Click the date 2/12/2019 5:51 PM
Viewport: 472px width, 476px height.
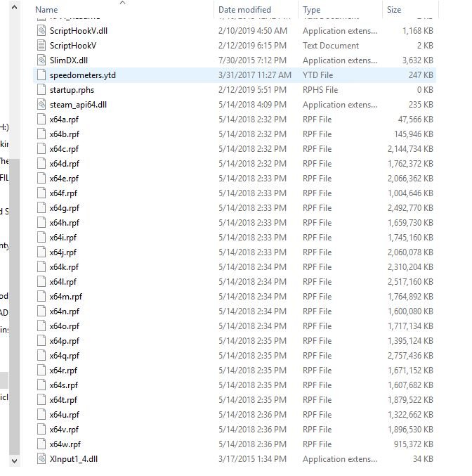click(x=252, y=90)
